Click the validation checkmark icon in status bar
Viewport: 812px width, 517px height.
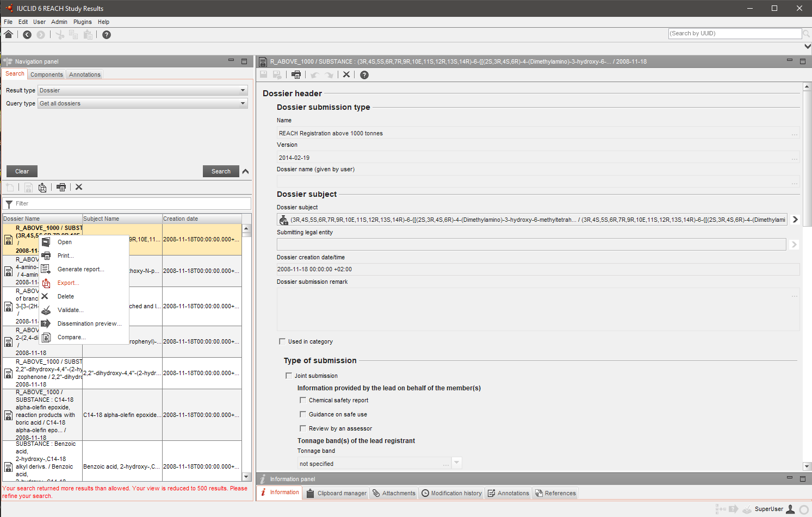click(747, 509)
